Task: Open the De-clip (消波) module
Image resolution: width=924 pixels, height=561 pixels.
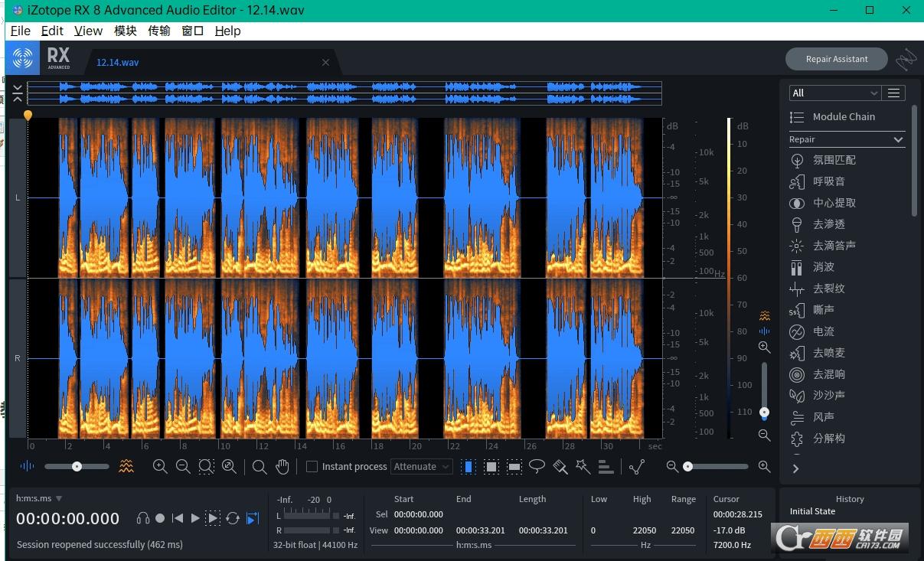Action: click(812, 267)
